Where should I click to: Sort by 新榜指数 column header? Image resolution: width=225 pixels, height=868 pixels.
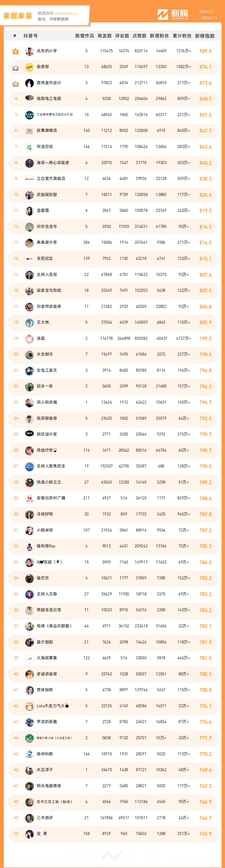[x=205, y=36]
